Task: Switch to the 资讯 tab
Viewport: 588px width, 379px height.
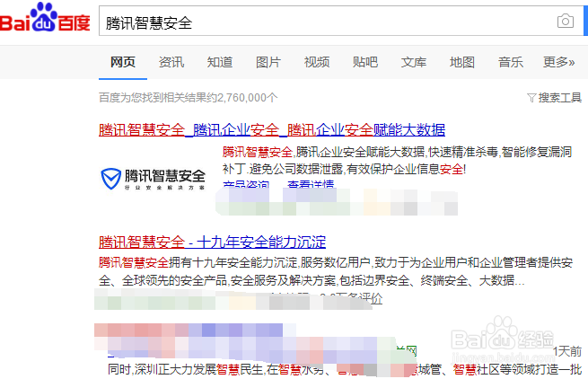Action: click(171, 62)
